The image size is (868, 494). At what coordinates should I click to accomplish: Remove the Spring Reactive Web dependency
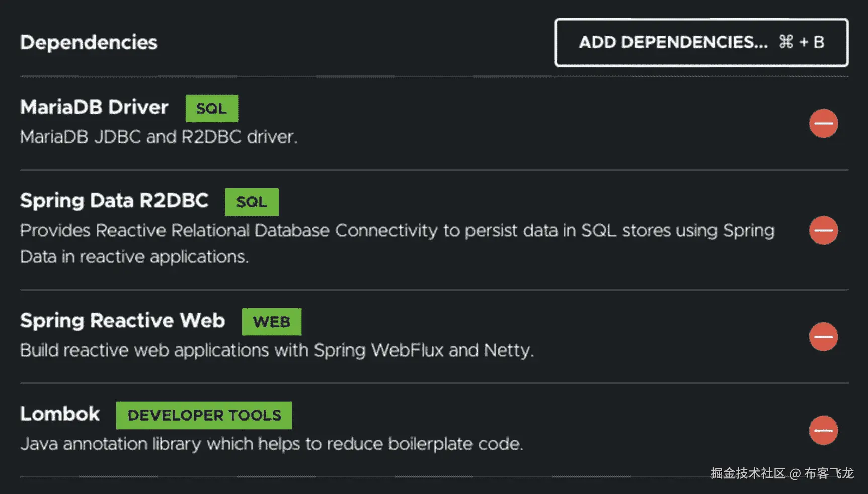point(823,337)
